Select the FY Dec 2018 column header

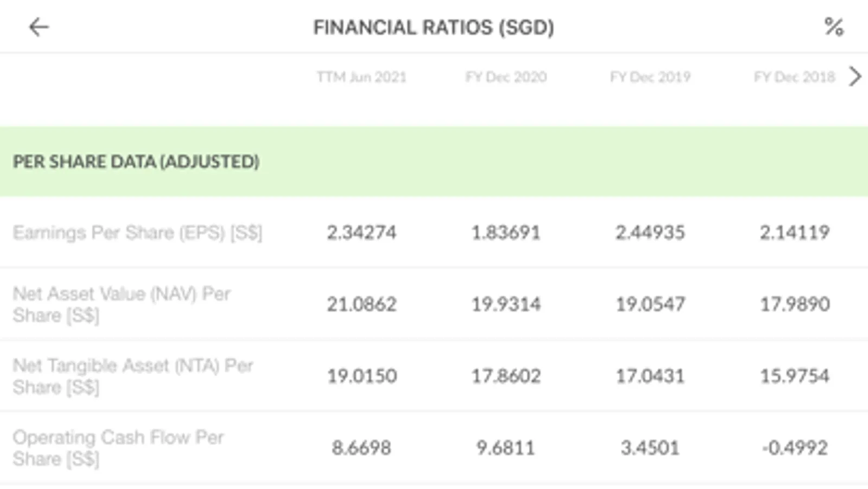coord(794,77)
